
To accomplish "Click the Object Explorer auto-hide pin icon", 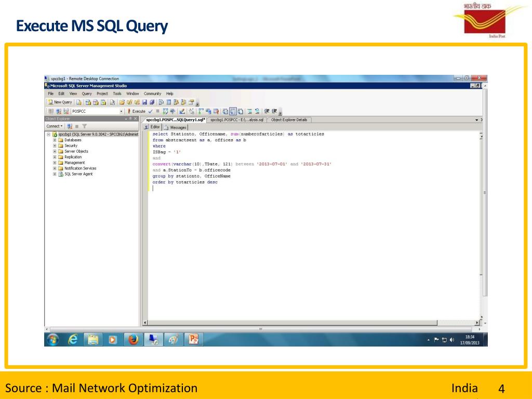I will click(x=130, y=119).
